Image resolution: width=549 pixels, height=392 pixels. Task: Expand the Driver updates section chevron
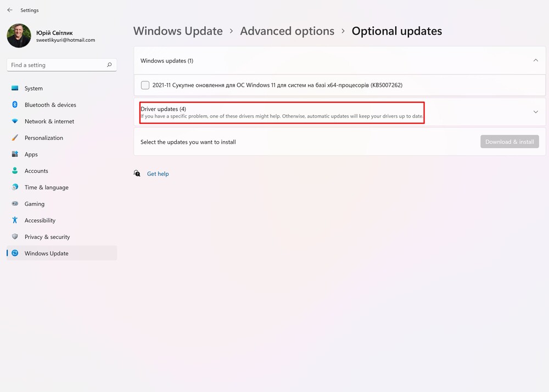[536, 112]
